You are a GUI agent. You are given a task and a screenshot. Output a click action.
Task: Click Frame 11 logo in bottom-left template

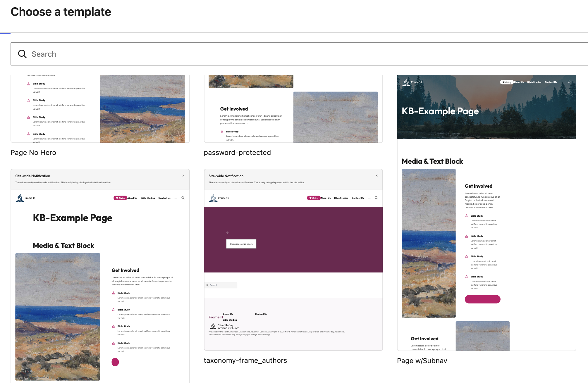point(25,198)
